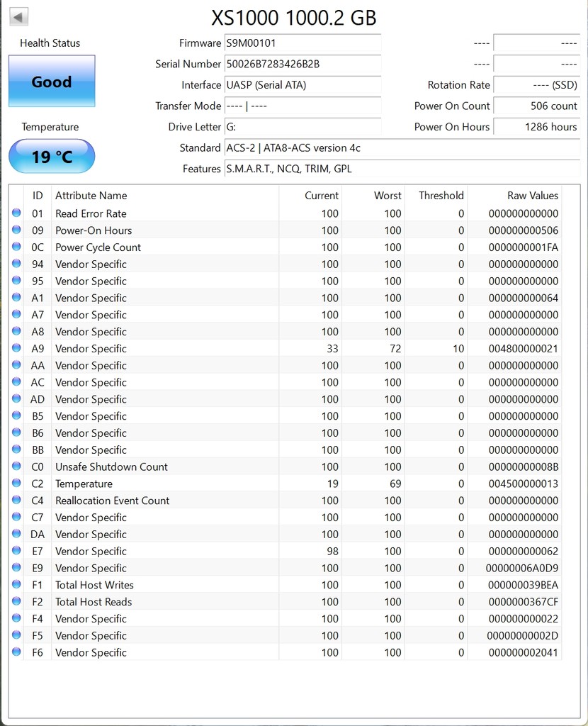Click the previous disk arrow button
The width and height of the screenshot is (588, 726).
point(19,17)
